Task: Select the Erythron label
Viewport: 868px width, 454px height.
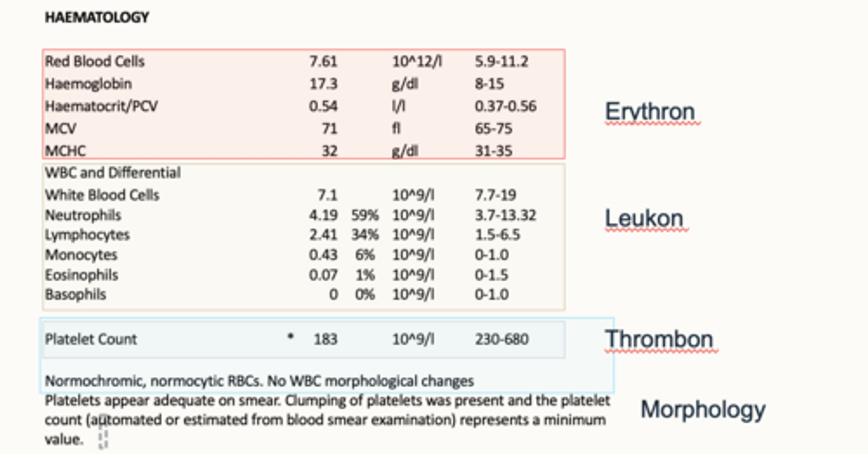Action: coord(650,112)
